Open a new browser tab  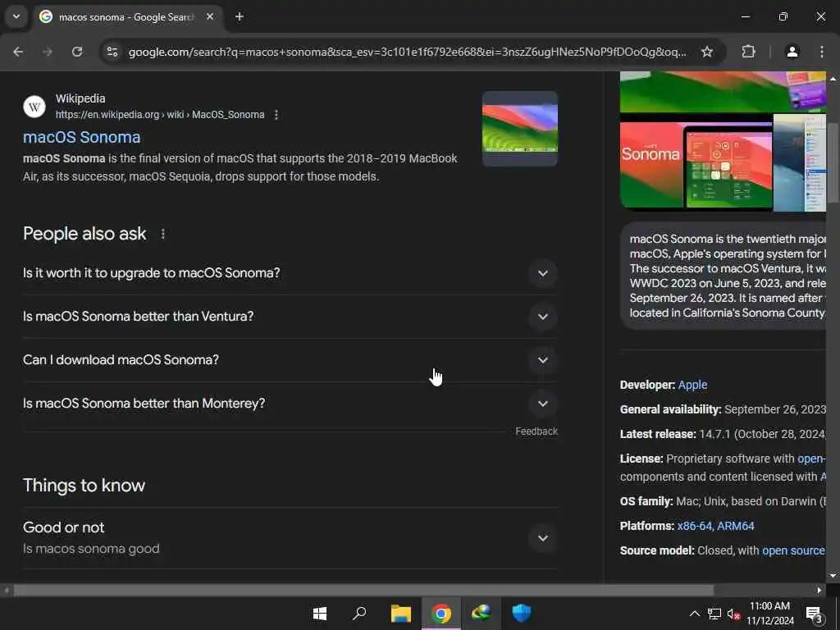[x=240, y=16]
